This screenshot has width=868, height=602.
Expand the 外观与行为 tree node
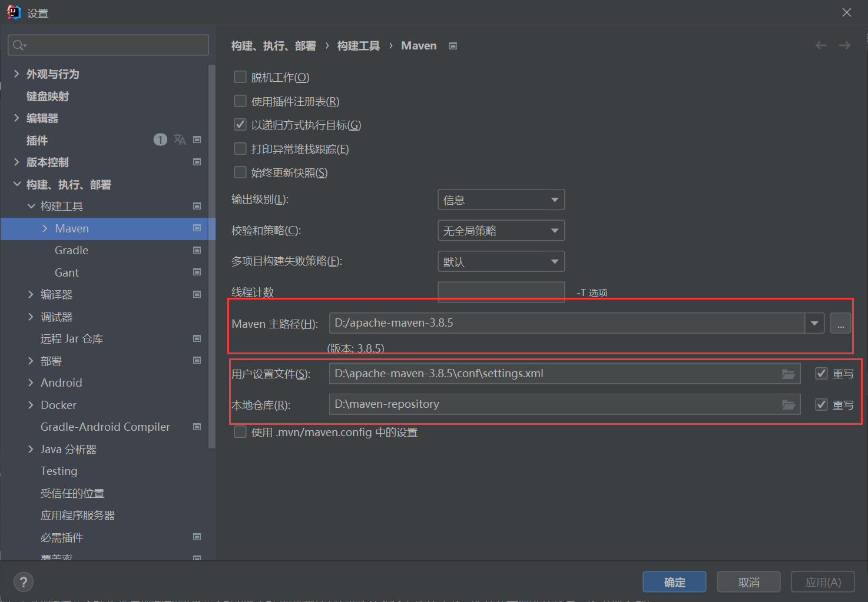[x=16, y=74]
